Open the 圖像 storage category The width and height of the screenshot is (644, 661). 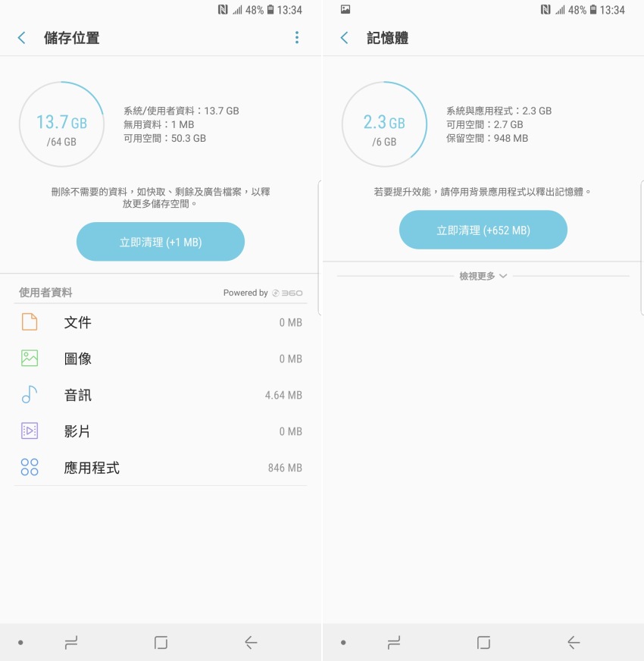(161, 359)
